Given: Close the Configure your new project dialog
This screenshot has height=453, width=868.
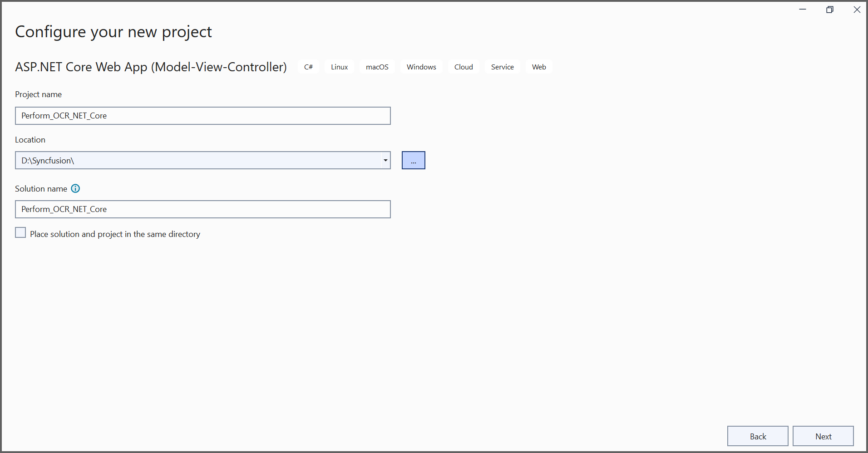Looking at the screenshot, I should tap(857, 10).
